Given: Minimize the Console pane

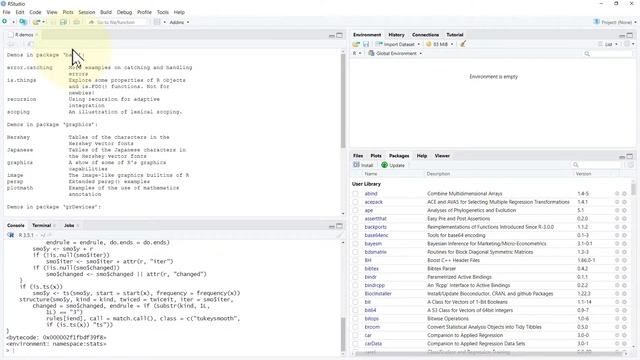Looking at the screenshot, I should pos(332,226).
